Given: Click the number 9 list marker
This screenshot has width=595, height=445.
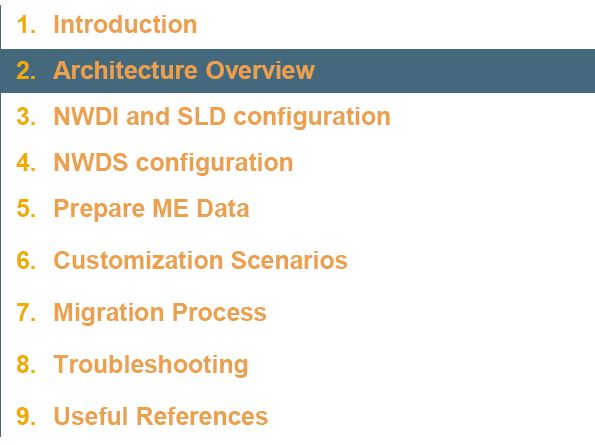Looking at the screenshot, I should [x=26, y=416].
